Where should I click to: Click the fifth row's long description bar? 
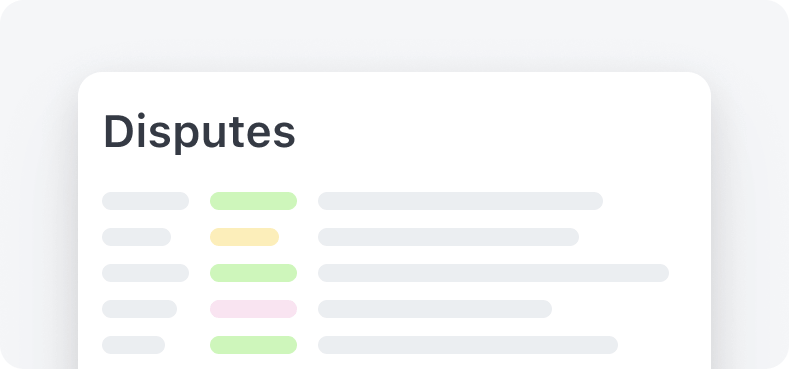tap(468, 345)
